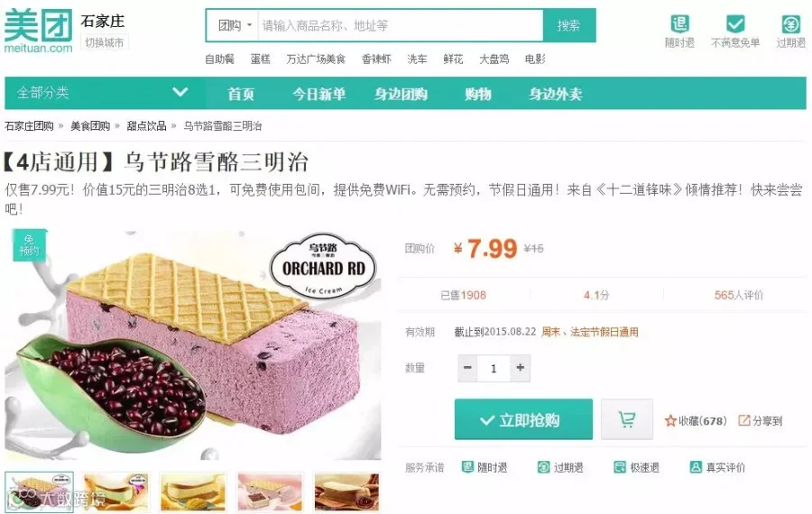Click the 甜点饮品 breadcrumb link
This screenshot has width=812, height=514.
pos(146,125)
